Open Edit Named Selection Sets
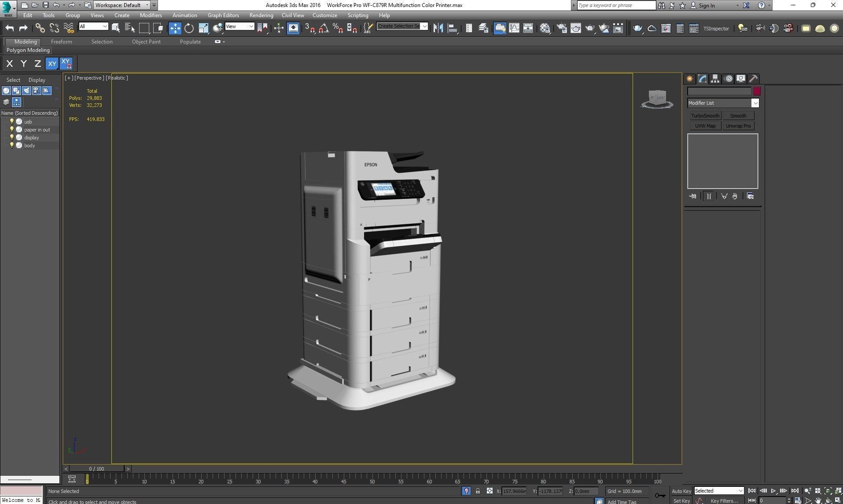Viewport: 843px width, 504px height. (368, 28)
